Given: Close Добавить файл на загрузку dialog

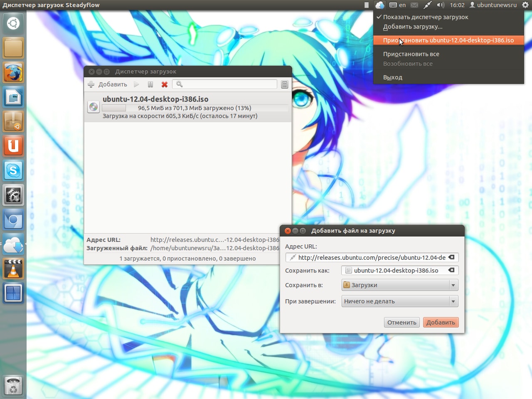Looking at the screenshot, I should pyautogui.click(x=288, y=231).
